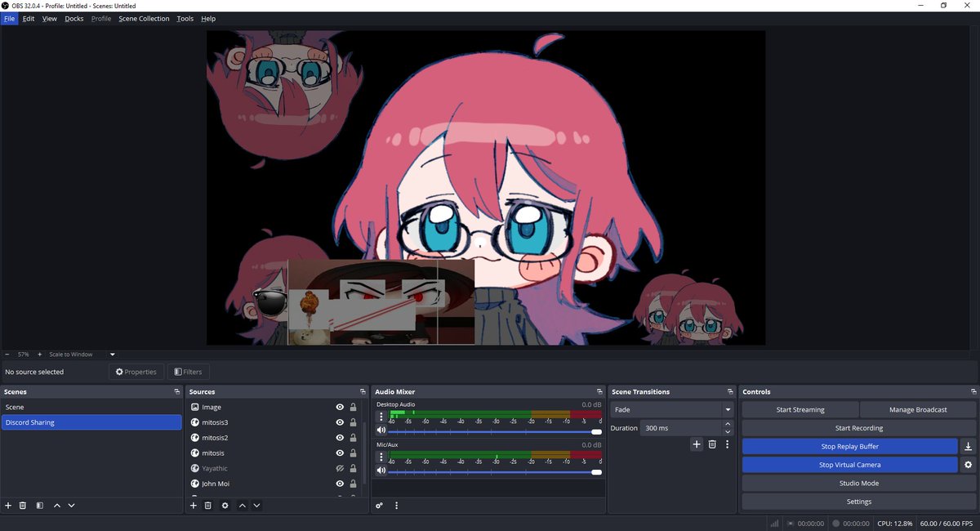Click the Manage Broadcast button
The image size is (980, 531).
pyautogui.click(x=918, y=409)
